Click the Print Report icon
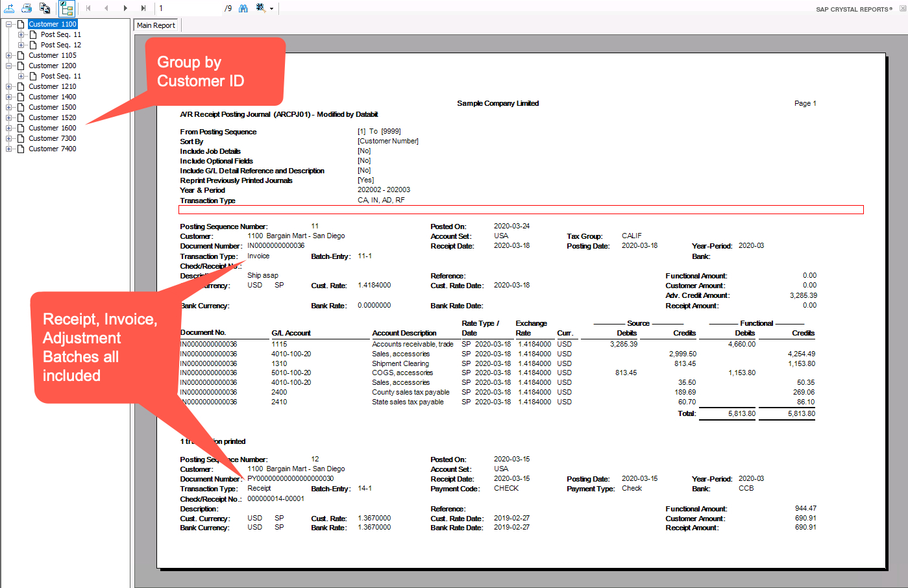The width and height of the screenshot is (908, 588). pos(27,8)
